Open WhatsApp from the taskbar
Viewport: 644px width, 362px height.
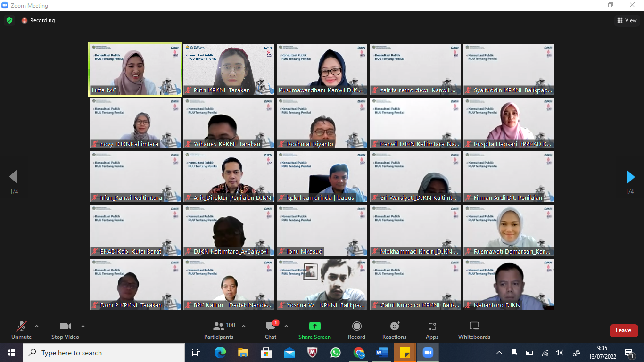[x=336, y=353]
